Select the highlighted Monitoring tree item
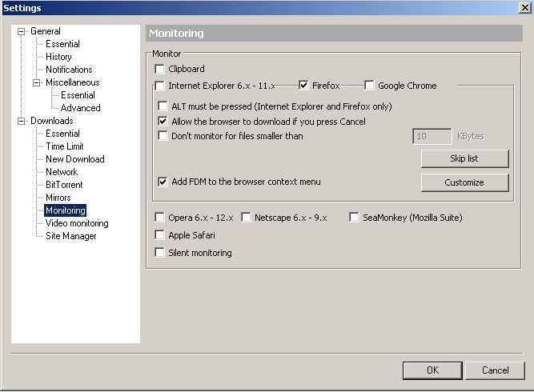 point(66,210)
